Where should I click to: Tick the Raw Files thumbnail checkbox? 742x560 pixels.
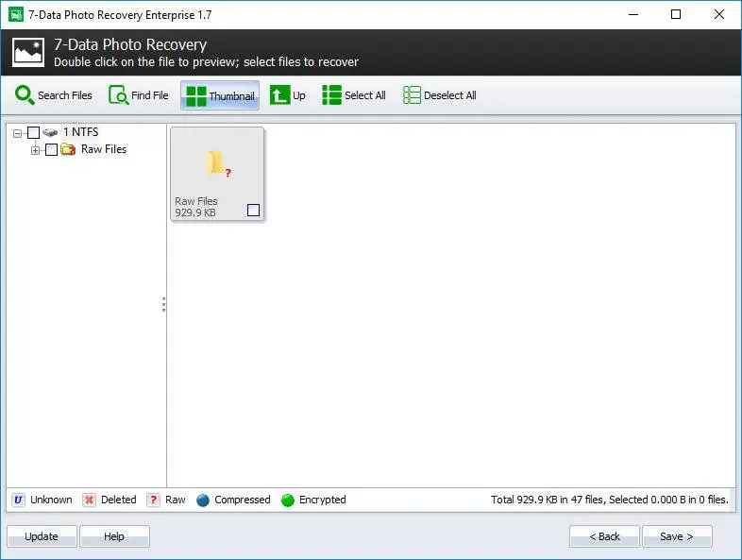tap(253, 211)
